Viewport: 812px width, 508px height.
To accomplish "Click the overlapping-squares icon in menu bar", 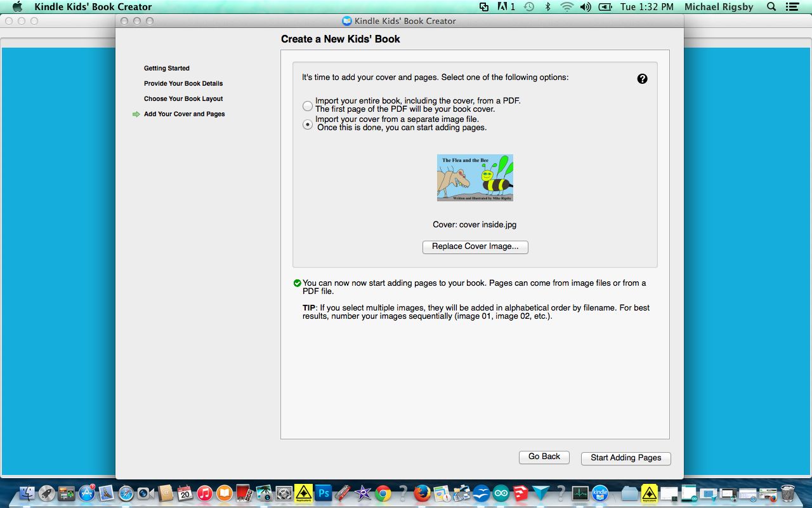I will click(x=484, y=7).
